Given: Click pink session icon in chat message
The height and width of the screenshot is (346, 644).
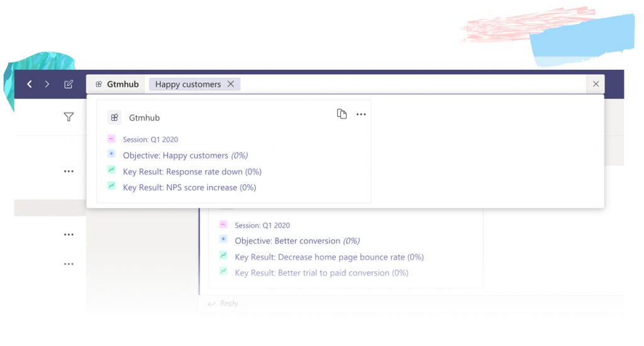Looking at the screenshot, I should click(x=223, y=224).
